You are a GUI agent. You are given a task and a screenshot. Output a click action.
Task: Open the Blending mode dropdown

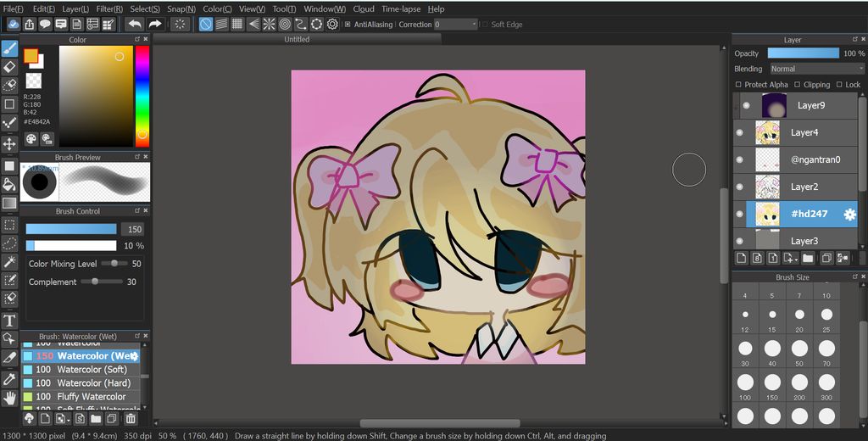click(816, 69)
